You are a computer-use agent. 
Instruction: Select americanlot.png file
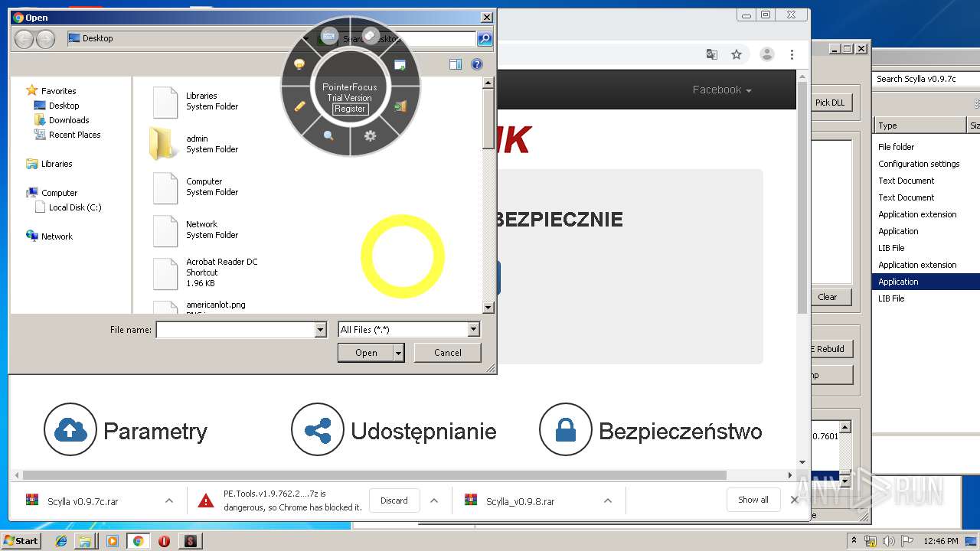(x=216, y=305)
